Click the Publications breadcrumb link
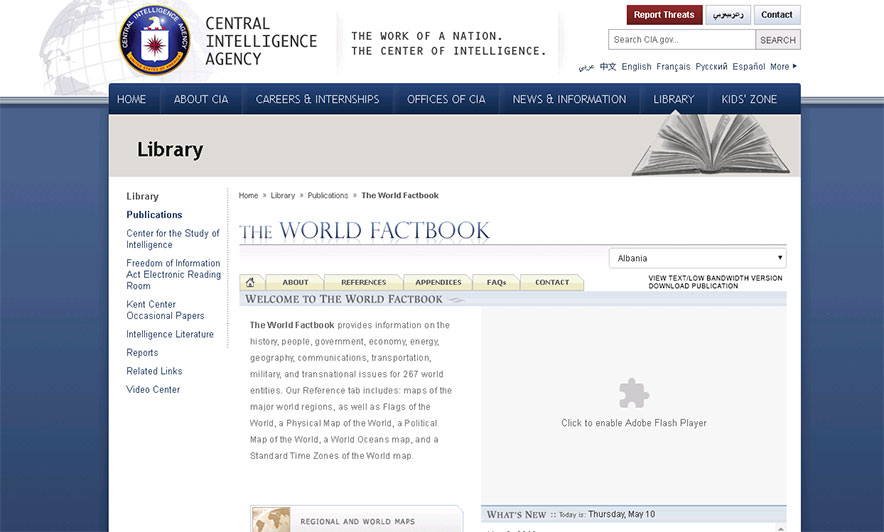Image resolution: width=884 pixels, height=532 pixels. coord(328,196)
